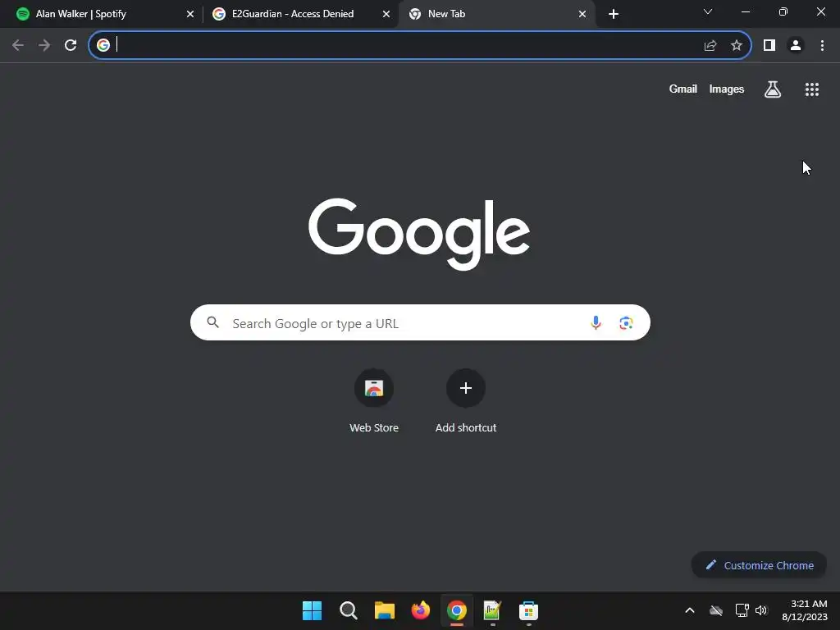
Task: Open the Google apps grid
Action: (812, 89)
